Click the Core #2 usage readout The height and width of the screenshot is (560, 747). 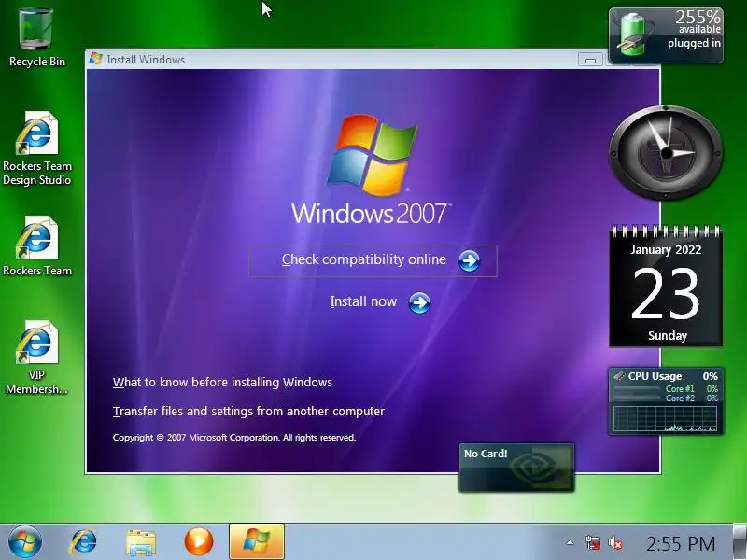click(692, 399)
